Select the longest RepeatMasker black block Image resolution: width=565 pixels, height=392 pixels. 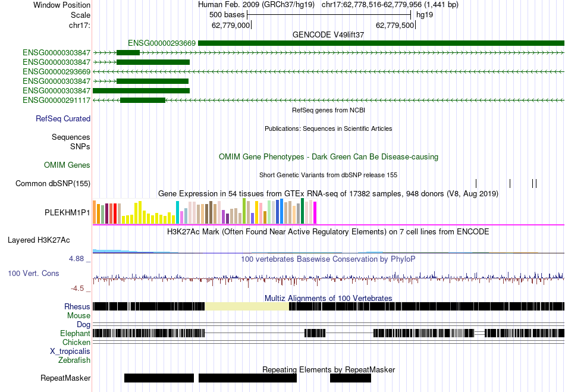[247, 378]
